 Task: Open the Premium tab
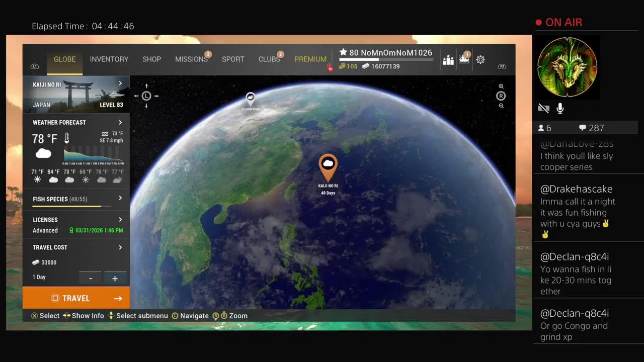tap(310, 59)
